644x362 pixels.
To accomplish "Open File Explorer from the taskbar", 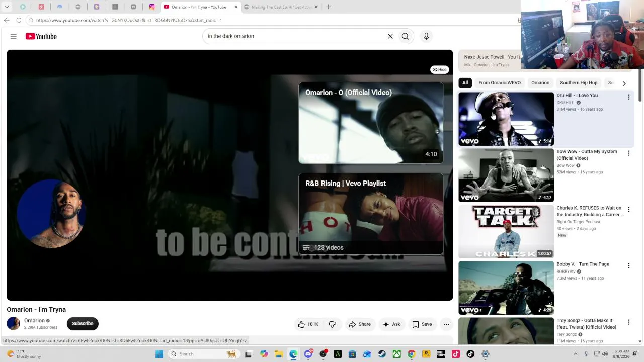I will tap(279, 354).
